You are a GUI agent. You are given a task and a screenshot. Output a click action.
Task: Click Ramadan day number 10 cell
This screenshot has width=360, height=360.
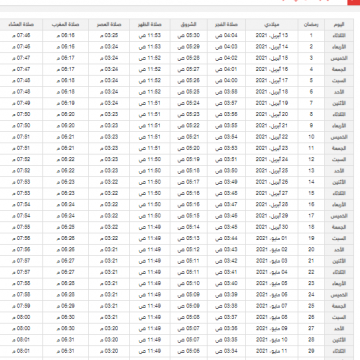click(311, 137)
